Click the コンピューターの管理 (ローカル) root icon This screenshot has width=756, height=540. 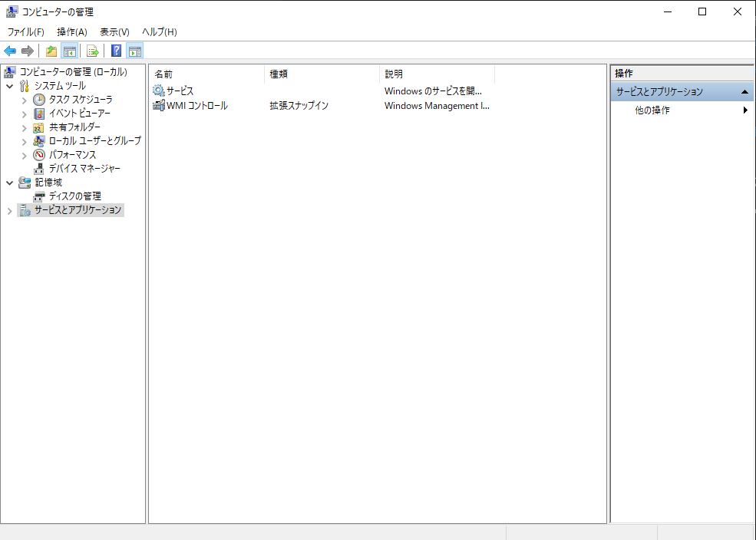pos(10,72)
